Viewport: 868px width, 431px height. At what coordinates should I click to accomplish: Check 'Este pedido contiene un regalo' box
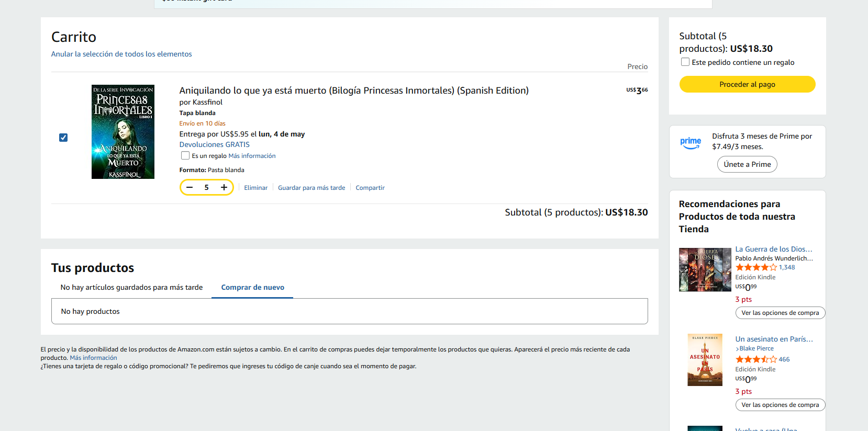[685, 62]
